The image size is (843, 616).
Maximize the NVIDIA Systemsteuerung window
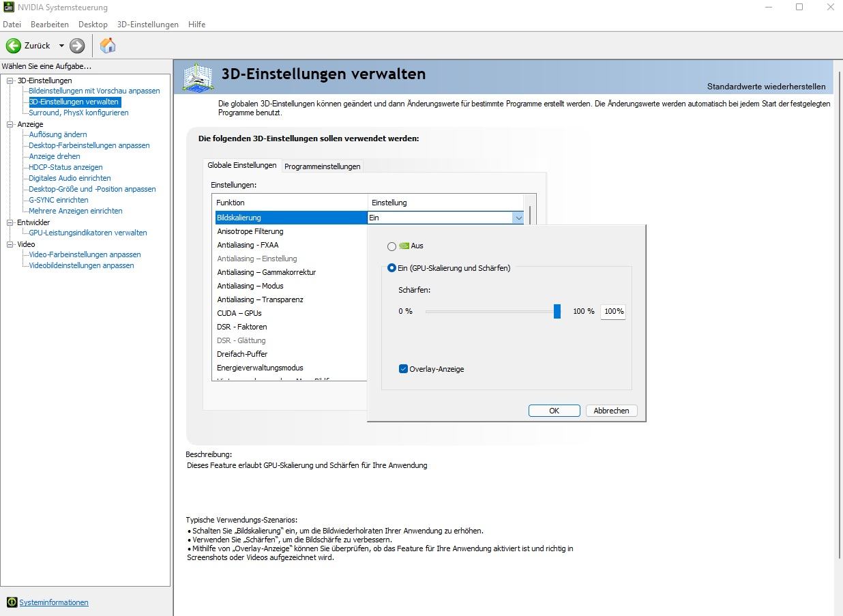pyautogui.click(x=799, y=7)
